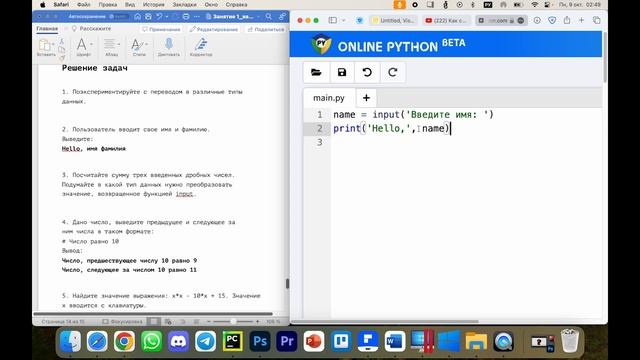Start Диктовать dictation in Word
The image size is (640, 360).
tap(169, 47)
